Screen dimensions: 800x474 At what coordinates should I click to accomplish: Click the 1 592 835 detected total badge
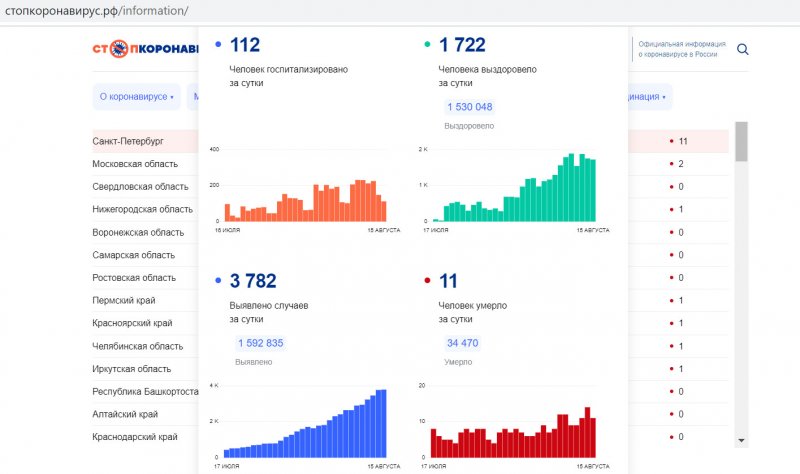[x=260, y=343]
